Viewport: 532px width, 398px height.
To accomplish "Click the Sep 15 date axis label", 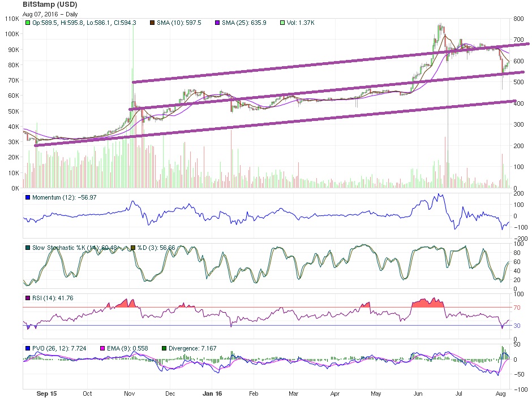I will tap(46, 393).
